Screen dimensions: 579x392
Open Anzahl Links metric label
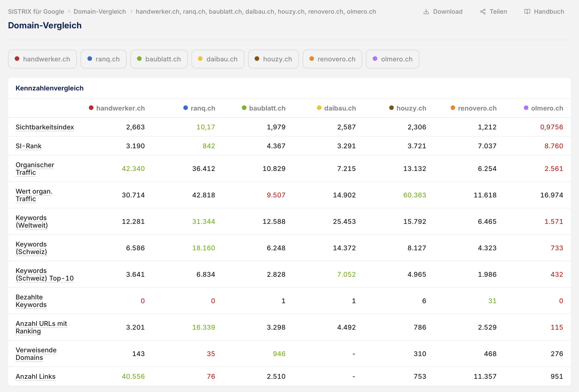tap(36, 377)
